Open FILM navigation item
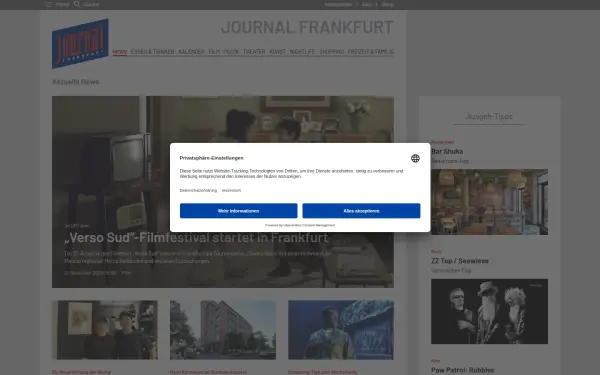Viewport: 600px width, 375px height. pyautogui.click(x=214, y=52)
